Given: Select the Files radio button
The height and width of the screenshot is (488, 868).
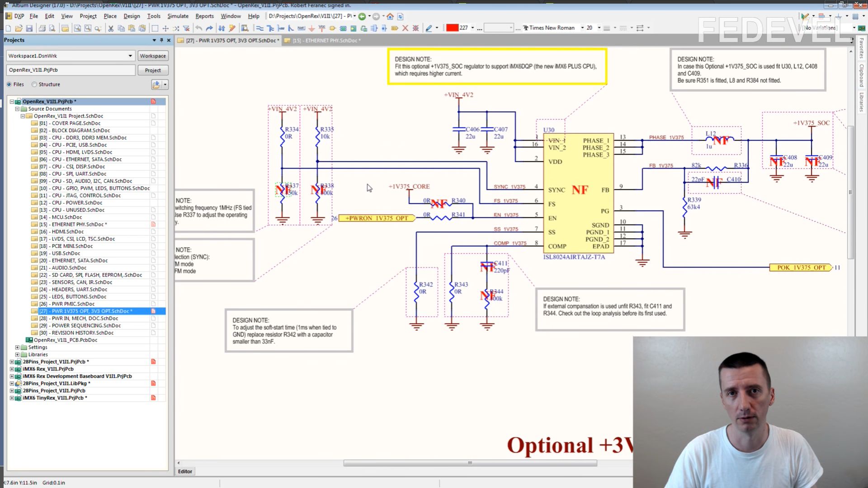Looking at the screenshot, I should [9, 84].
